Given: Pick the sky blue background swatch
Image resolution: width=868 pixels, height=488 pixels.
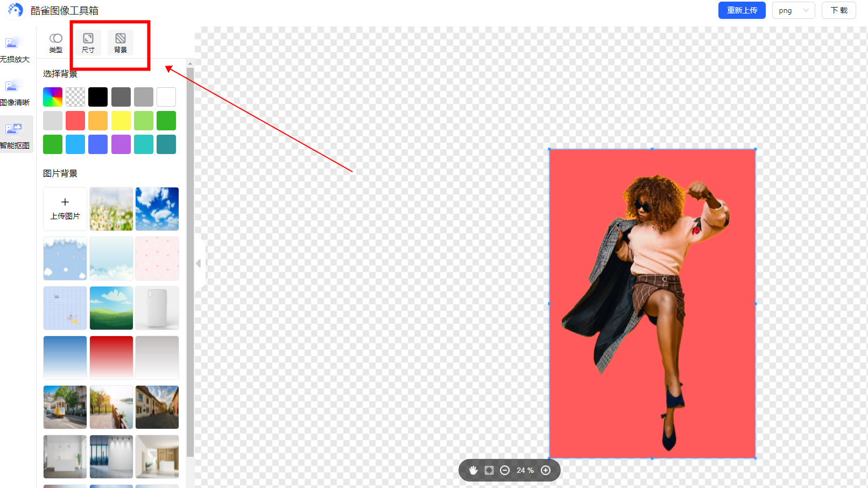Looking at the screenshot, I should click(x=75, y=144).
